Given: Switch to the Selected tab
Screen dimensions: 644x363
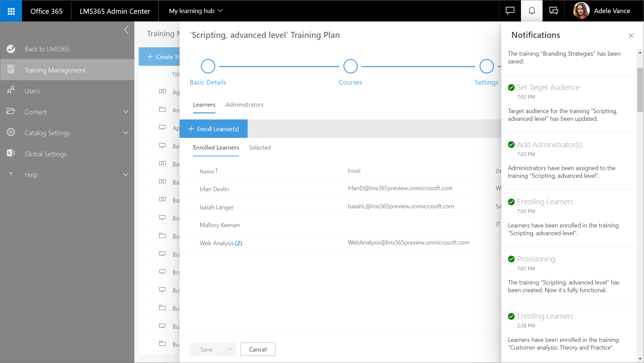Looking at the screenshot, I should coord(260,148).
